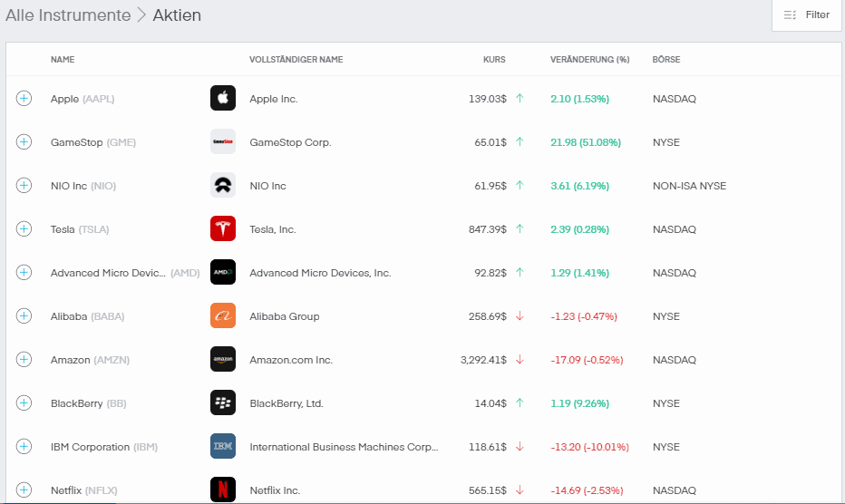The width and height of the screenshot is (845, 504).
Task: Click the AMD logo icon
Action: tap(222, 272)
